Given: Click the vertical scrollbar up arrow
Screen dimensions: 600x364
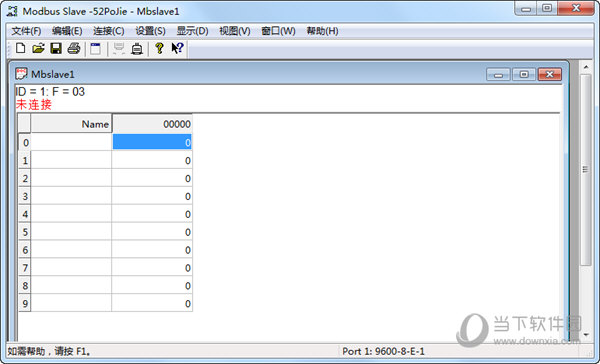Looking at the screenshot, I should (x=586, y=67).
